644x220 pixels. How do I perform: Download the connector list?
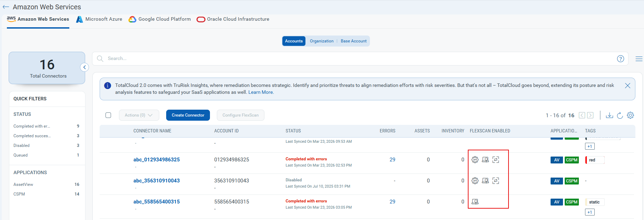610,115
